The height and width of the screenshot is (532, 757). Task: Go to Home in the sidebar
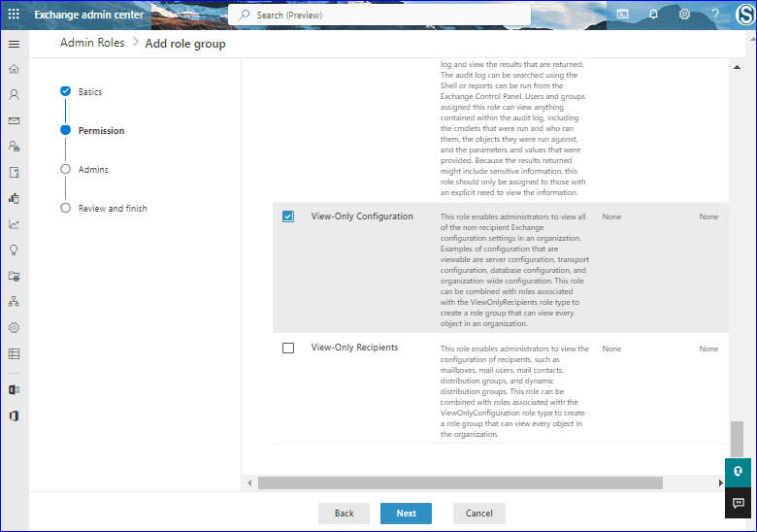click(14, 69)
